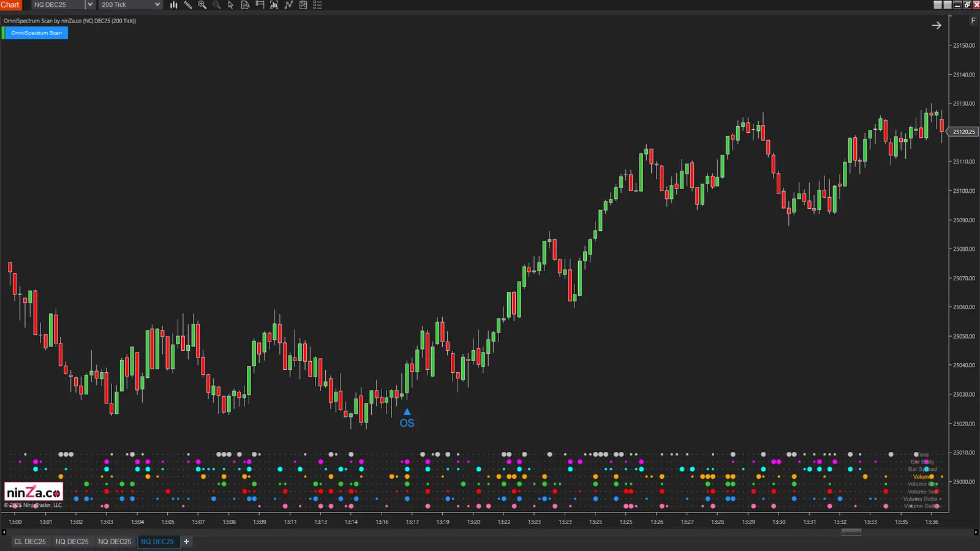Viewport: 980px width, 551px height.
Task: Minimize the chart window
Action: tap(957, 5)
